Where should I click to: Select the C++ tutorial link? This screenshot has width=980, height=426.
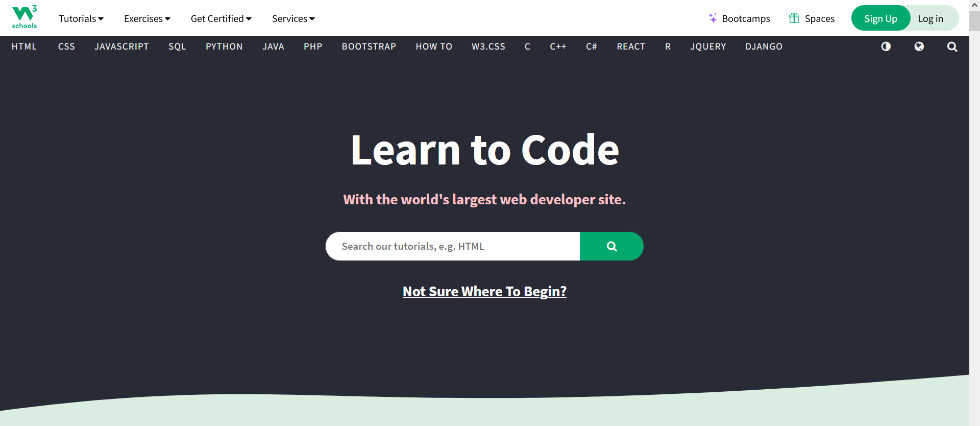click(x=558, y=46)
